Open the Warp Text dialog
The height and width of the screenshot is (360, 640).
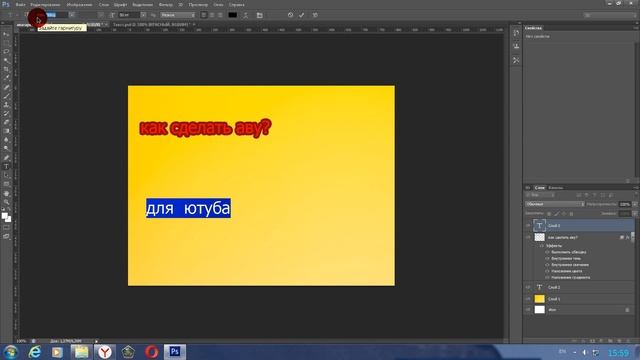246,15
